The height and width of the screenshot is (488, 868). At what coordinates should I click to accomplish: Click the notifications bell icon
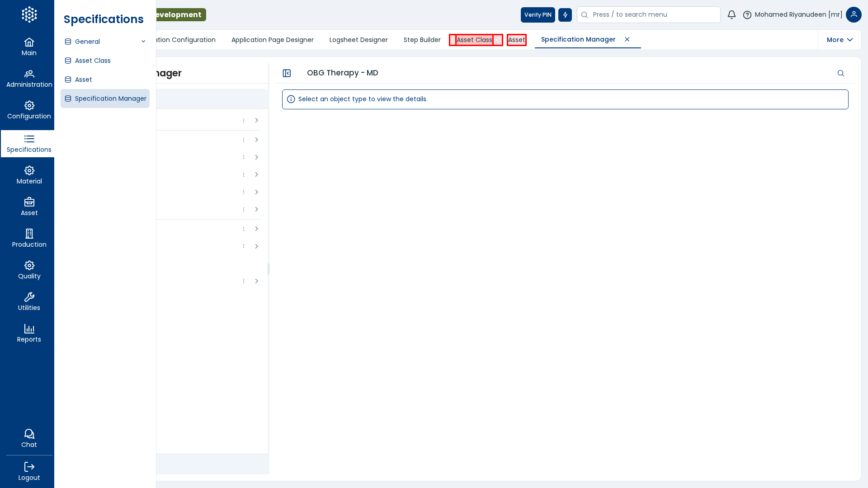pos(731,15)
